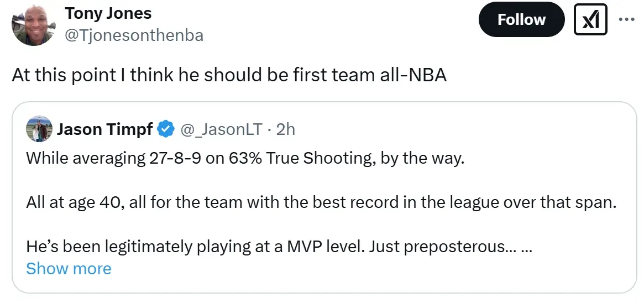Open the @Tjonesonthenba handle link
This screenshot has width=644, height=308.
coord(134,35)
